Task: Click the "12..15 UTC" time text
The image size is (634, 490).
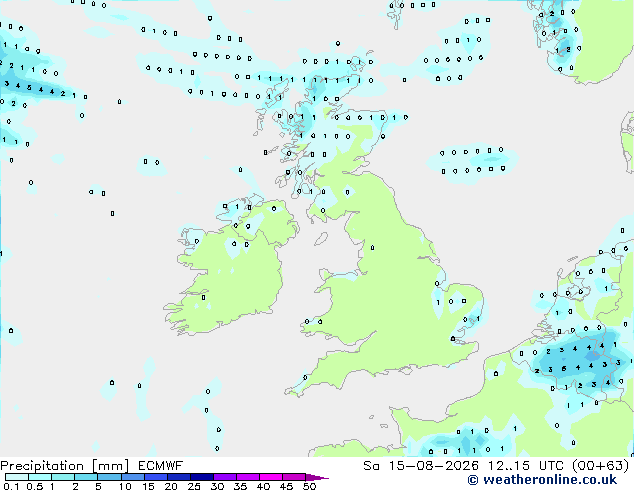Action: coord(525,466)
